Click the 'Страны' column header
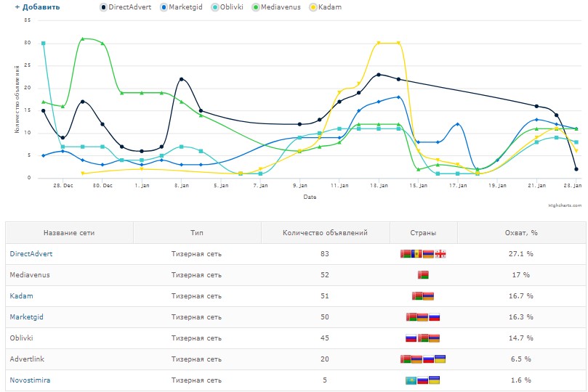 pyautogui.click(x=423, y=233)
